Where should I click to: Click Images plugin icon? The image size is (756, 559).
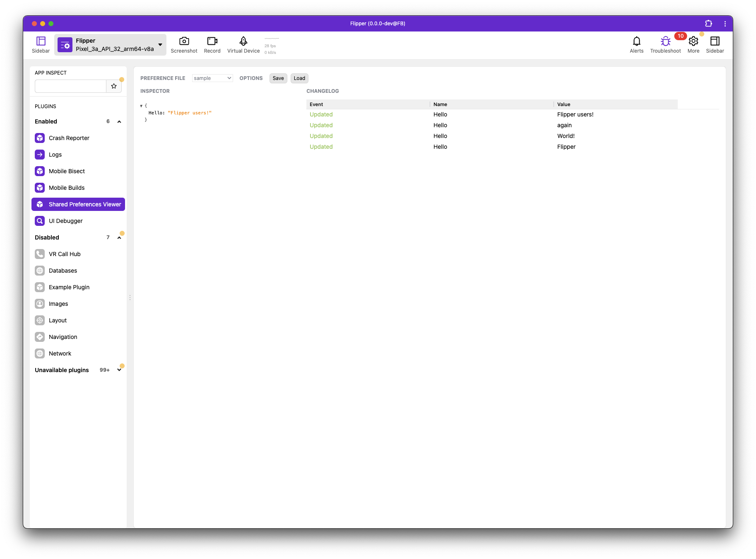click(40, 304)
